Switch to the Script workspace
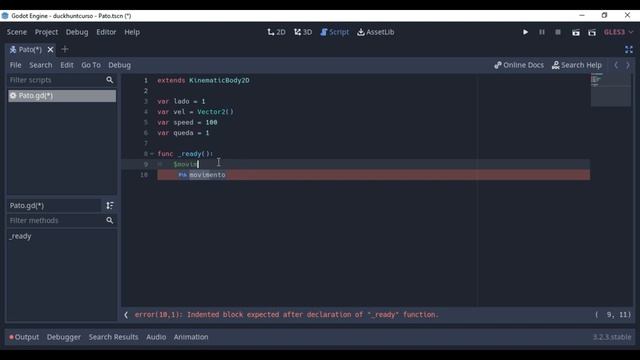The height and width of the screenshot is (360, 640). pos(335,32)
